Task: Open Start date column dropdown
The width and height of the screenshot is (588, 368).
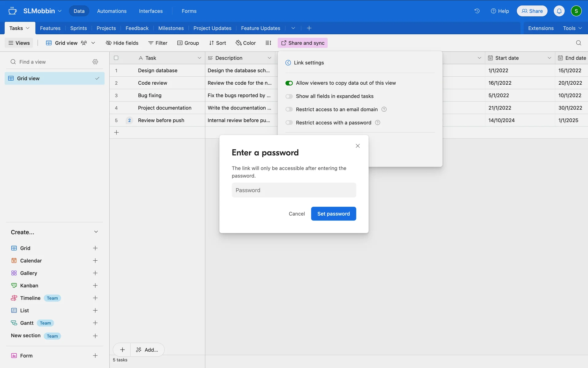Action: [x=549, y=58]
